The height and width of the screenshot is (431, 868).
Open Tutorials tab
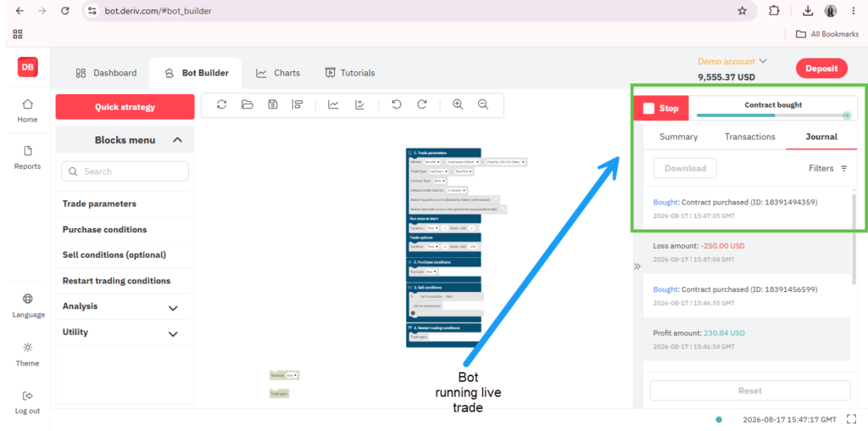(x=350, y=73)
